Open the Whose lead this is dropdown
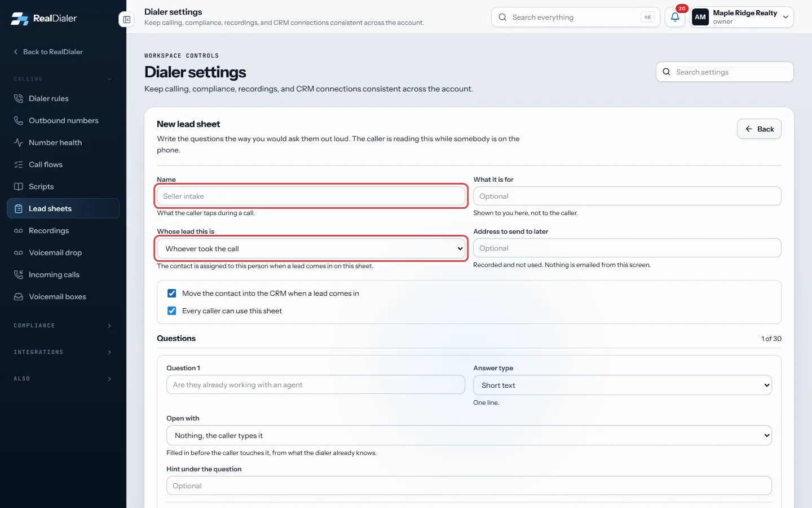This screenshot has height=508, width=812. pyautogui.click(x=311, y=248)
